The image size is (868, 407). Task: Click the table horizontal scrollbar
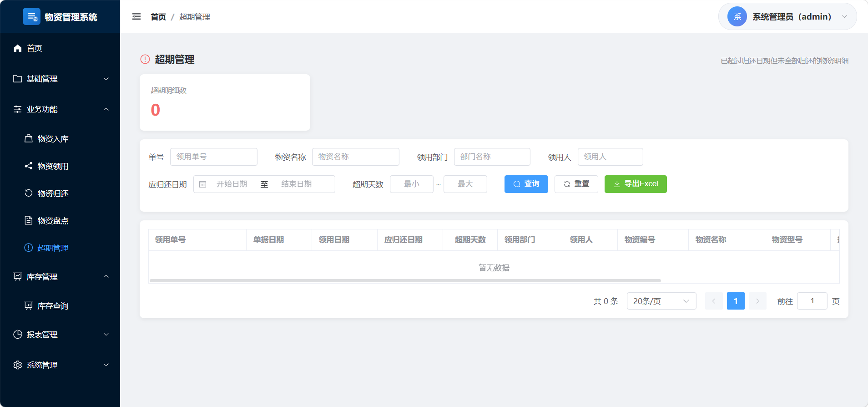click(405, 280)
